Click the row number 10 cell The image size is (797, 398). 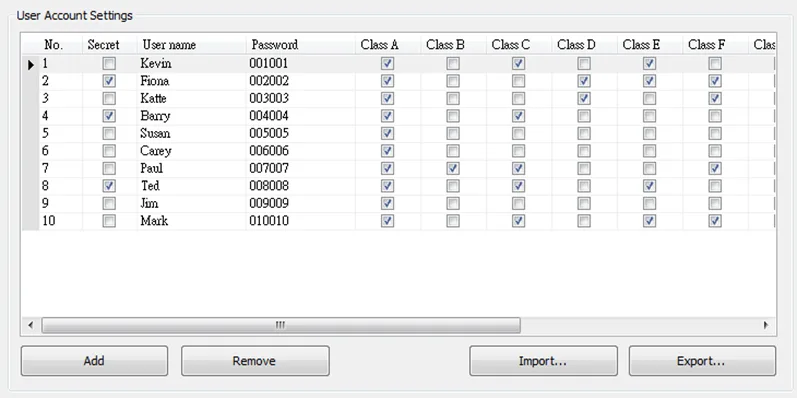click(60, 221)
